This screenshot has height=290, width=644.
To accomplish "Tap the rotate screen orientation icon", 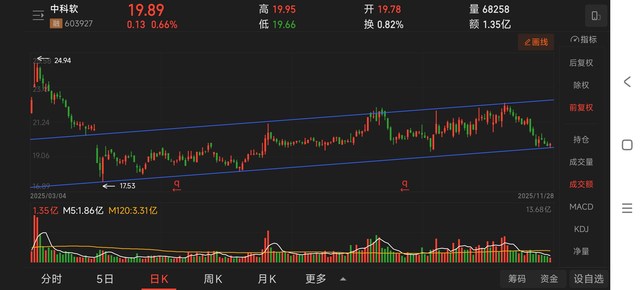I will [596, 16].
